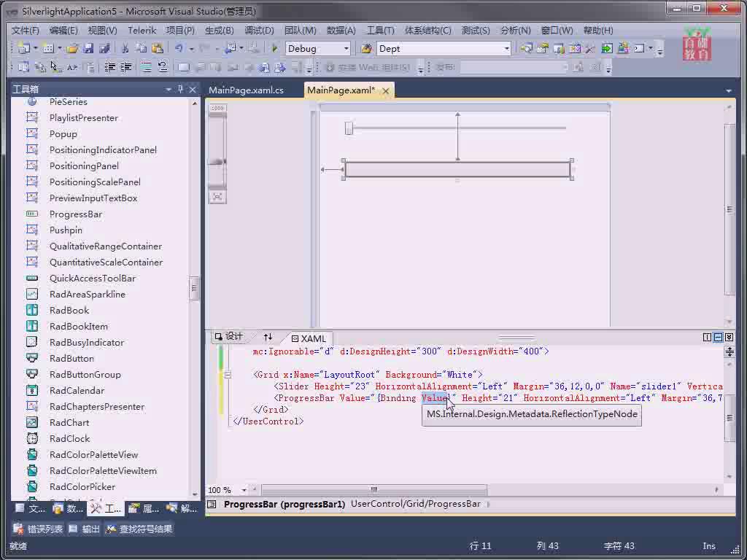Click the swap panes arrows icon
Image resolution: width=747 pixels, height=560 pixels.
pos(268,337)
